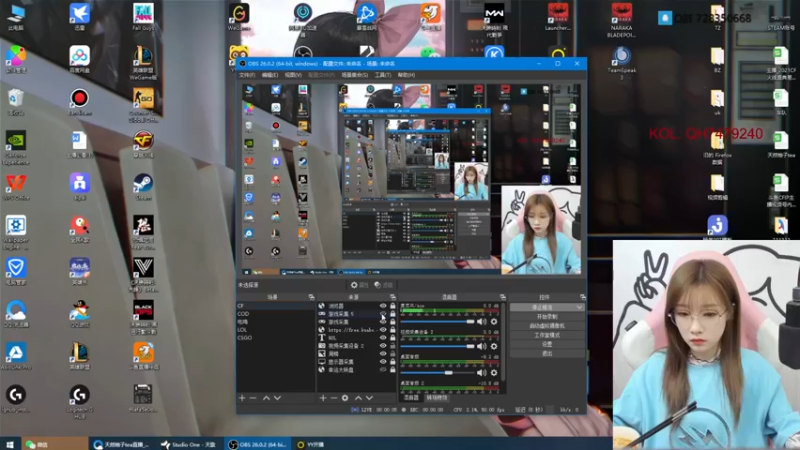Click the Windows Start button

[10, 444]
